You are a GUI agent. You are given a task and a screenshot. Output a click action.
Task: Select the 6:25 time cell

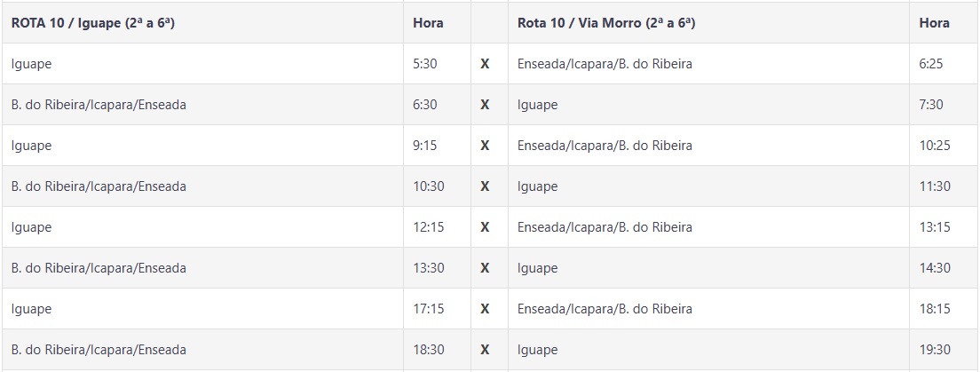tap(932, 64)
